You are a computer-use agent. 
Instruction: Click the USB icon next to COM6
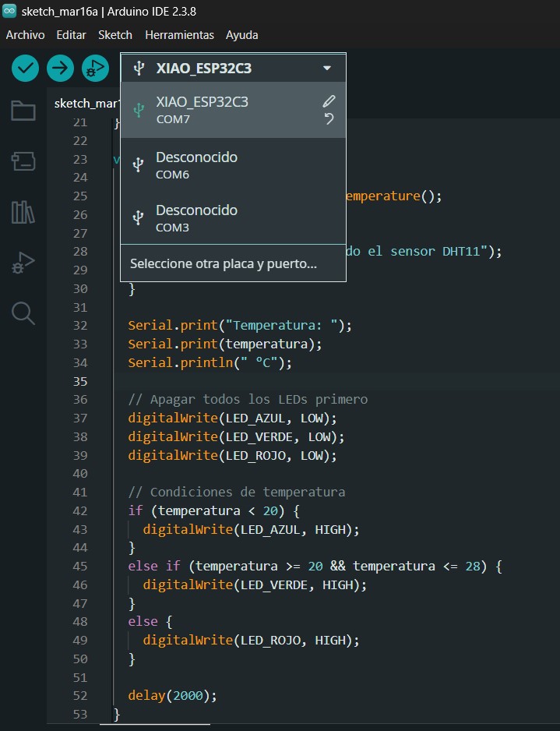(138, 164)
